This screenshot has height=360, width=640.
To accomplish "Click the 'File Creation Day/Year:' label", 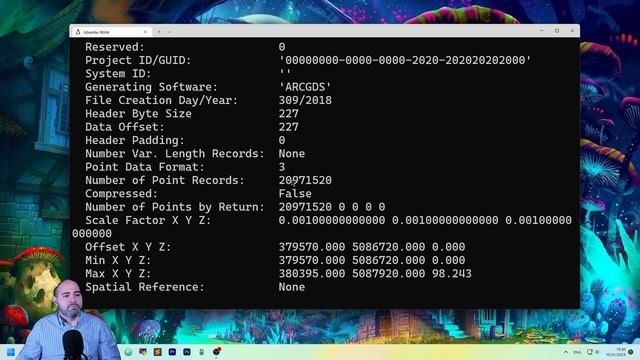I will (x=161, y=100).
